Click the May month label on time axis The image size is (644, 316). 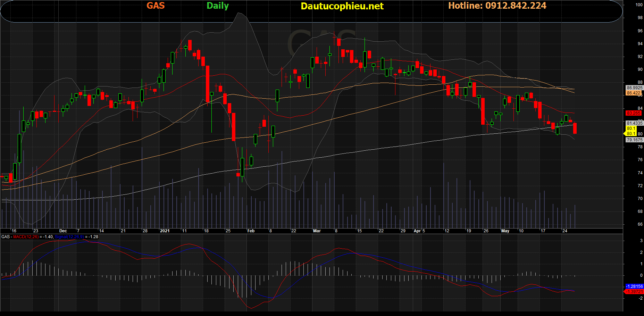pyautogui.click(x=505, y=231)
